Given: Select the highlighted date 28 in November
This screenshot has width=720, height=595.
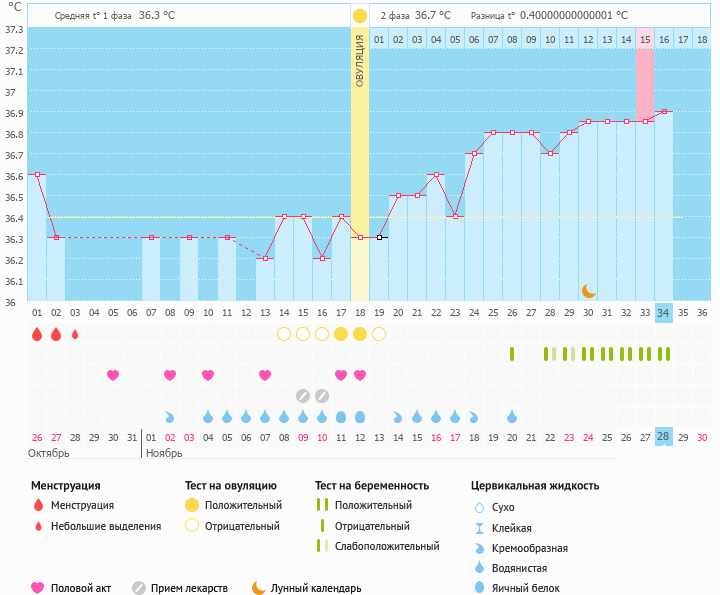Looking at the screenshot, I should pos(664,437).
